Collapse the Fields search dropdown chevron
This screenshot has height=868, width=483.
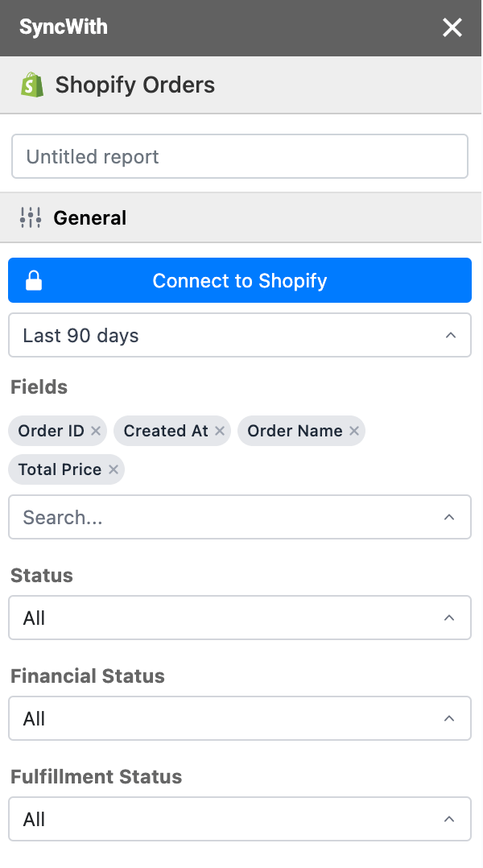[449, 517]
